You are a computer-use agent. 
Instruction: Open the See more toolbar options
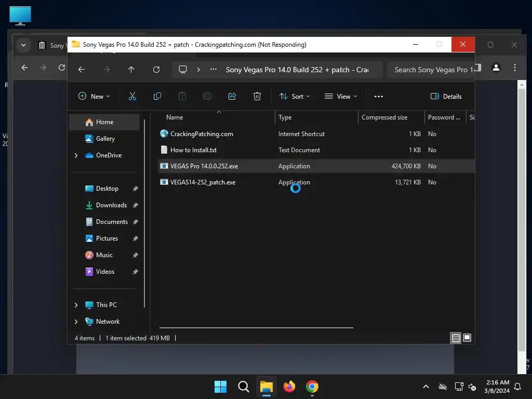(379, 96)
